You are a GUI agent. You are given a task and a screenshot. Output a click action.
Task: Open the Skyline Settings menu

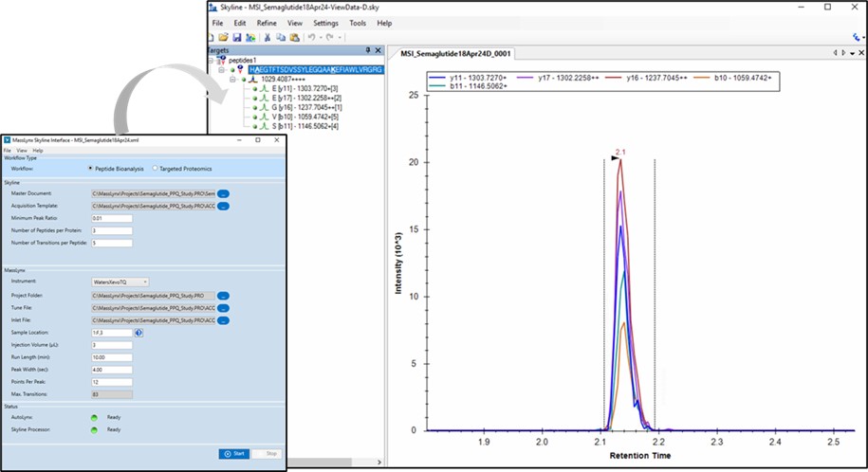325,24
